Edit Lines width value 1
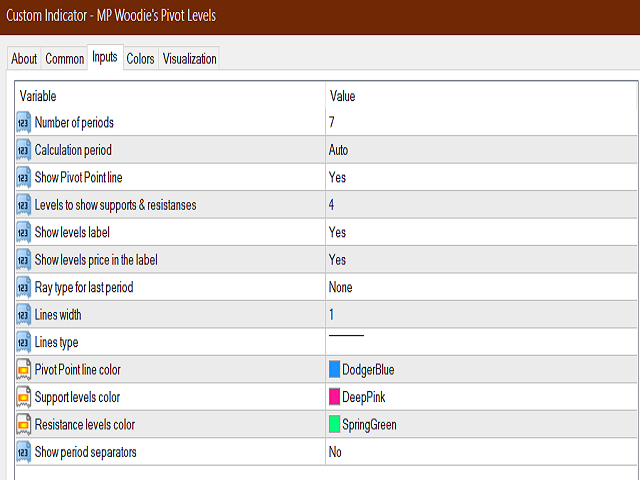 [481, 314]
